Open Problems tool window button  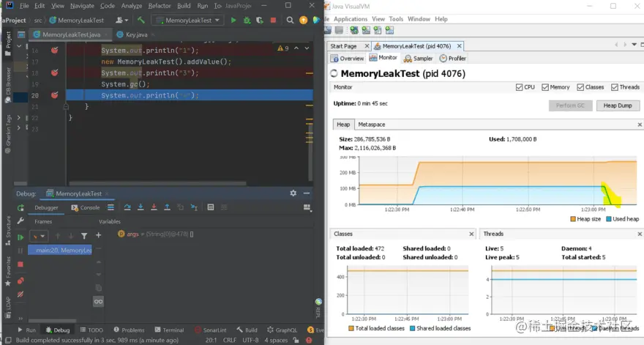129,330
